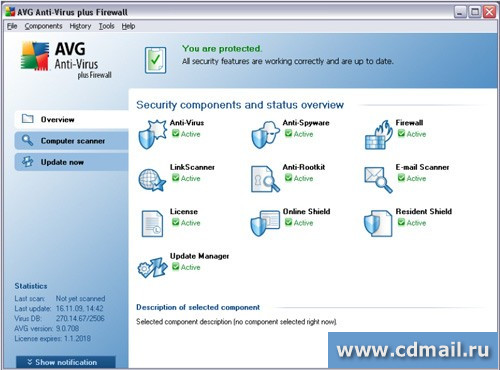Open the E-mail Scanner envelope icon
Screen dimensions: 500x370
[378, 179]
